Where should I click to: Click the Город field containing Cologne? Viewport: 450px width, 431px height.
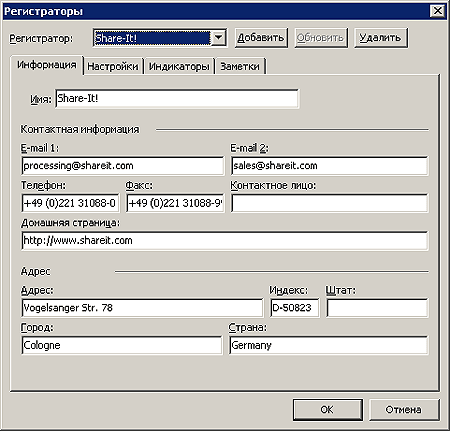(121, 345)
